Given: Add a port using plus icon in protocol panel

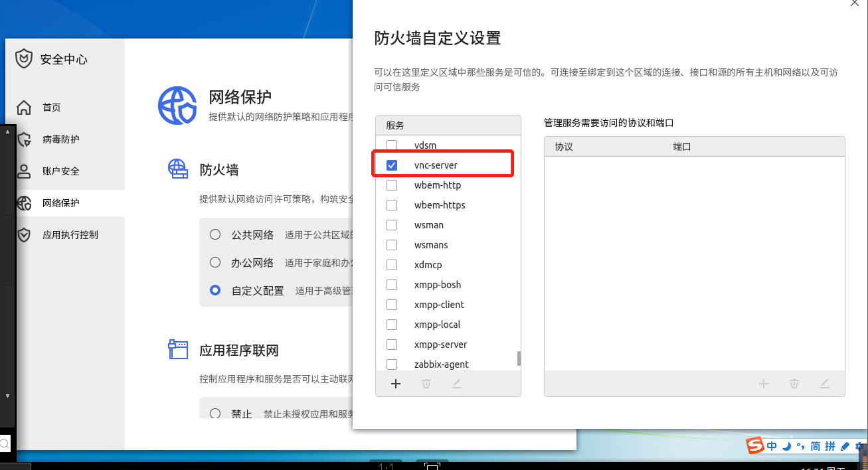Looking at the screenshot, I should pyautogui.click(x=764, y=384).
